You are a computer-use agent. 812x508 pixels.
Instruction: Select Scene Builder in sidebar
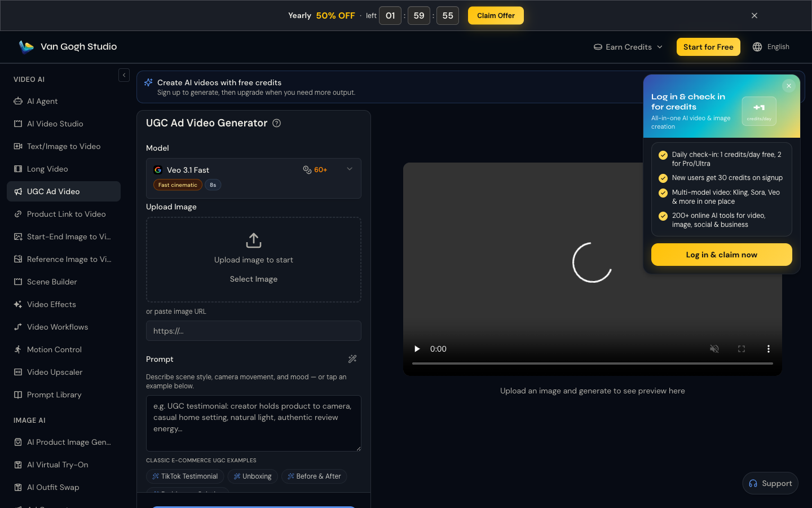coord(64,282)
